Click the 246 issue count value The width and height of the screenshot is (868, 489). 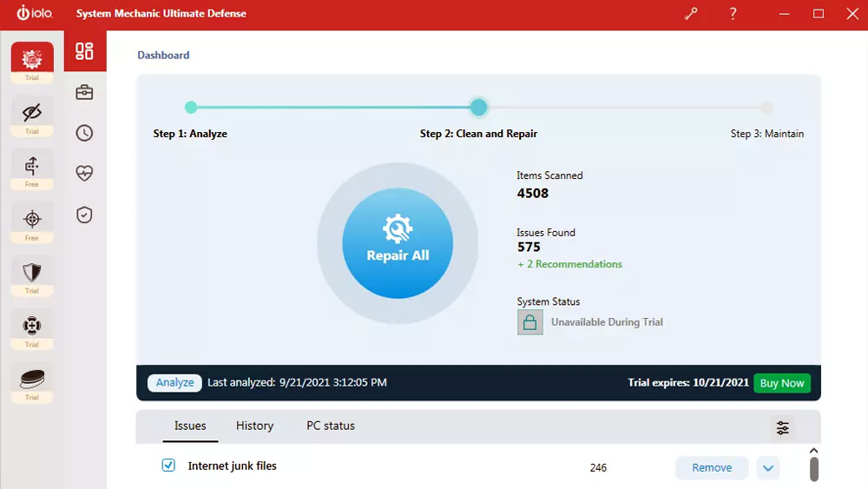(598, 468)
